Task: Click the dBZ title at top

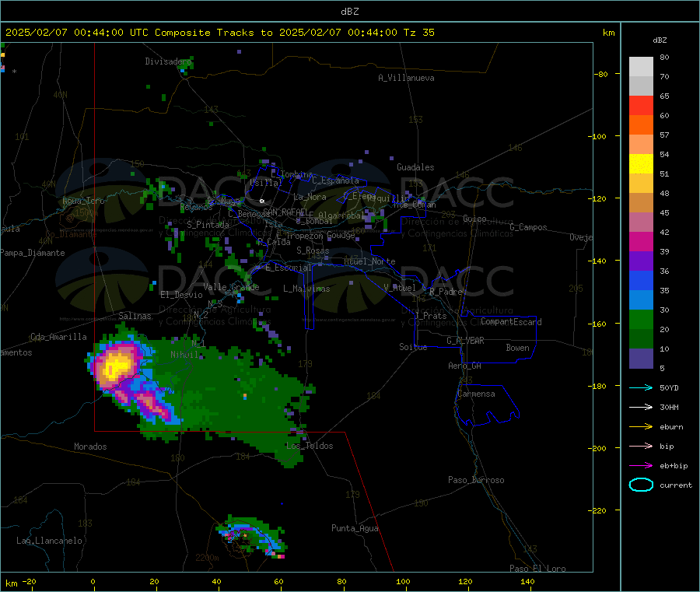Action: point(349,12)
